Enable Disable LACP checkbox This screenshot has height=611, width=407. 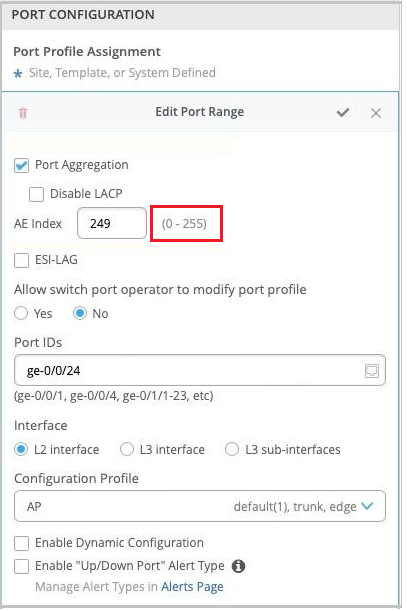[36, 194]
